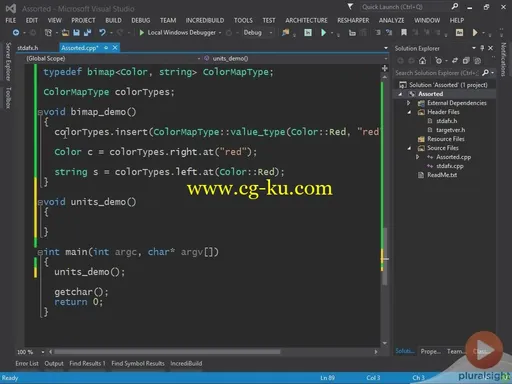Click the Undo arrow icon
The image size is (512, 384).
[x=102, y=33]
